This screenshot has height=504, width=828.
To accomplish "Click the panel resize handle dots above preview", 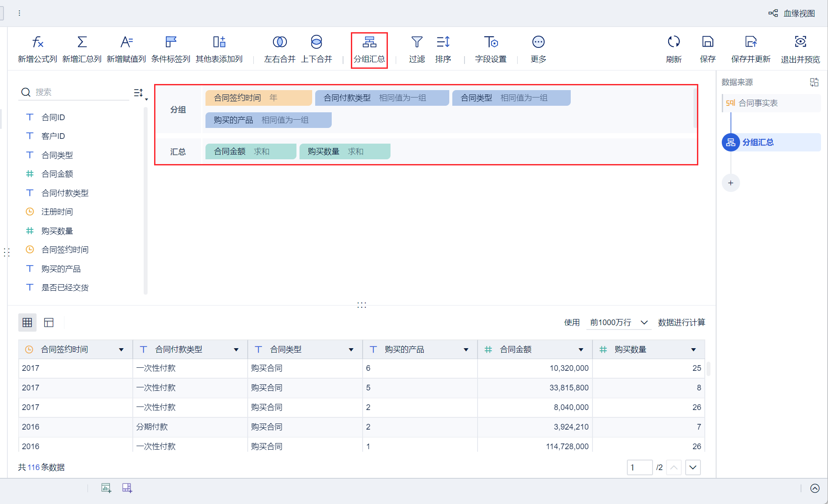I will (361, 305).
